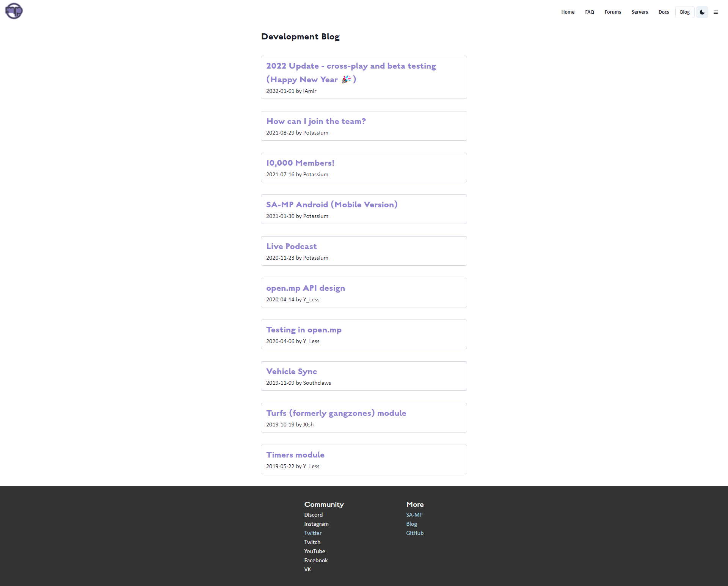Screen dimensions: 728x586
Task: Open the '10,000 Members!' announcement
Action: [300, 163]
